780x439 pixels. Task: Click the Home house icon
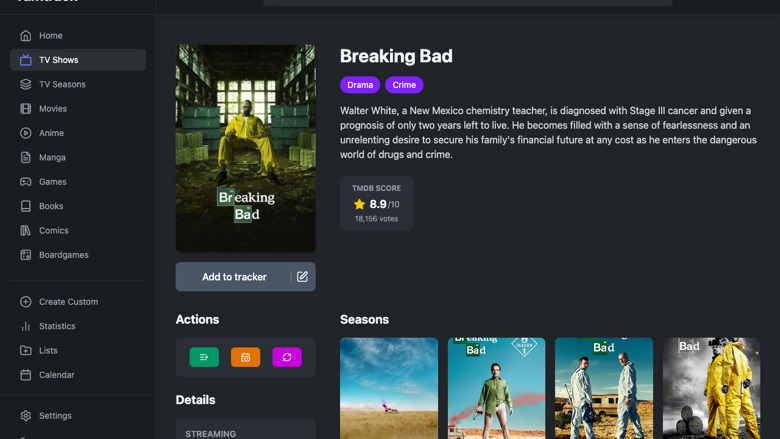[x=25, y=36]
